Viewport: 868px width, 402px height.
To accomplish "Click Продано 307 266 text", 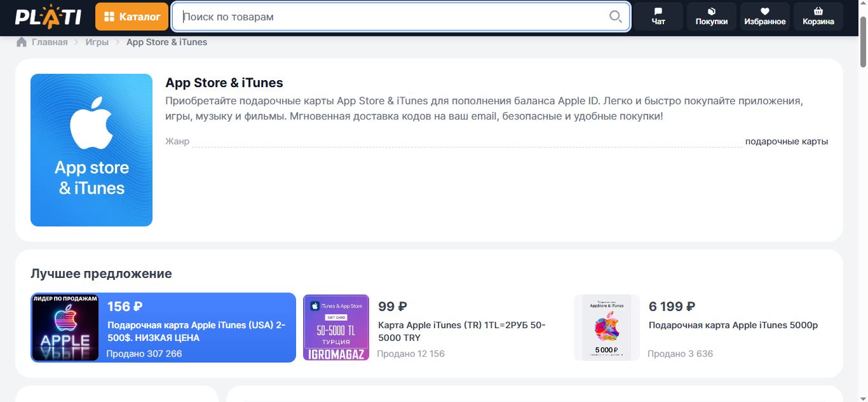I will coord(144,354).
